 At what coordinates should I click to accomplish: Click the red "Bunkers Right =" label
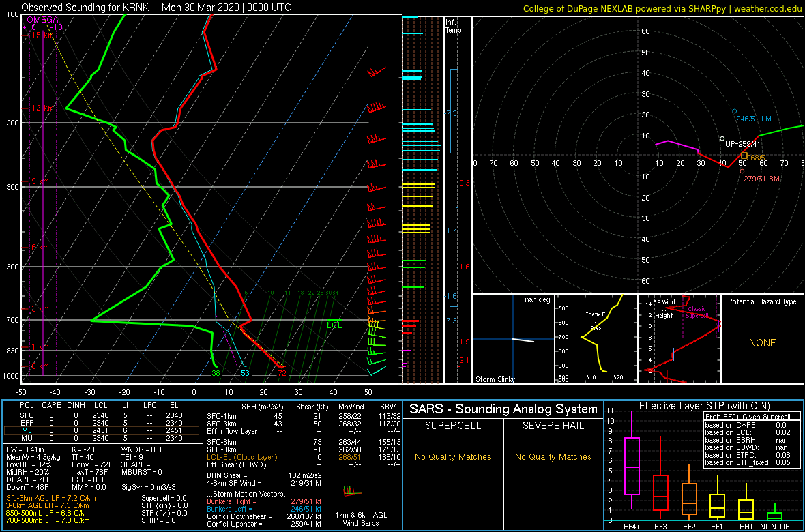pos(232,501)
